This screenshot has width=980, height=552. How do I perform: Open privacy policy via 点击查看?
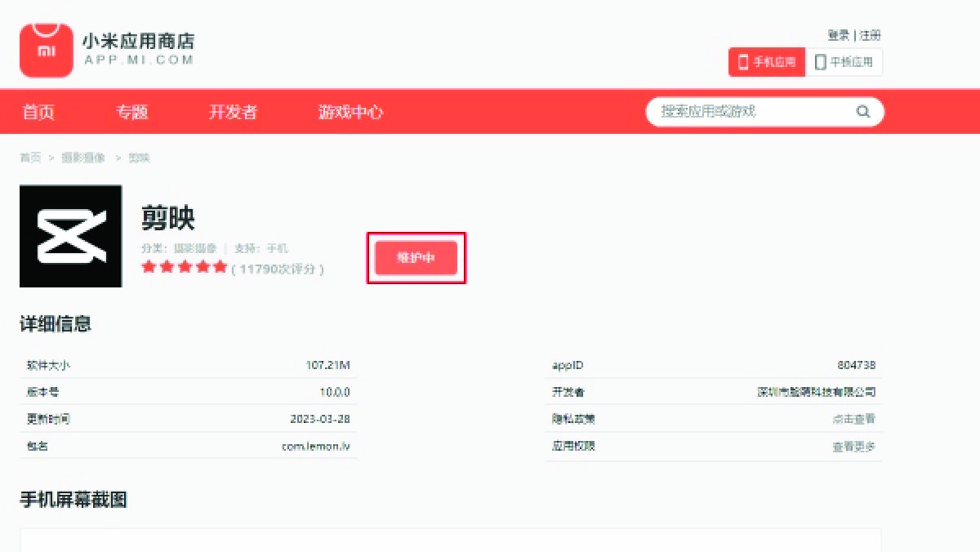pyautogui.click(x=853, y=419)
